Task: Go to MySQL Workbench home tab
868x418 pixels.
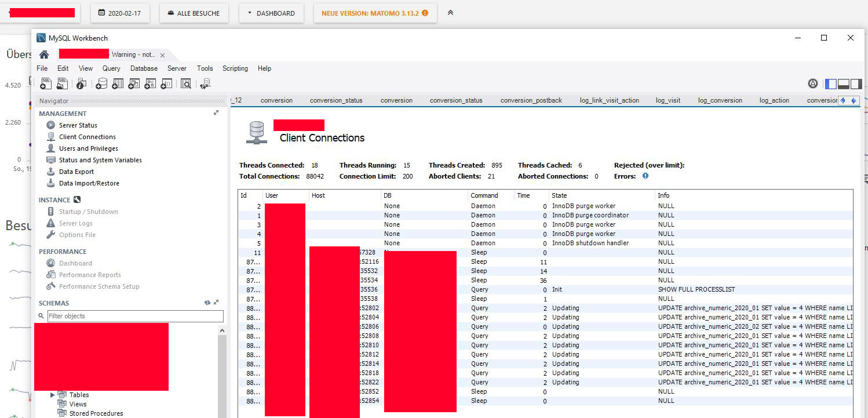Action: 44,54
